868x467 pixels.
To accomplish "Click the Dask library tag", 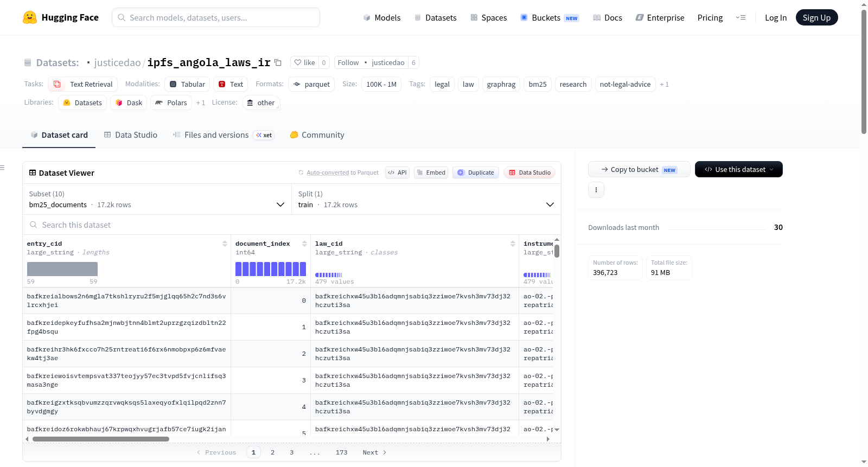I will coord(129,103).
